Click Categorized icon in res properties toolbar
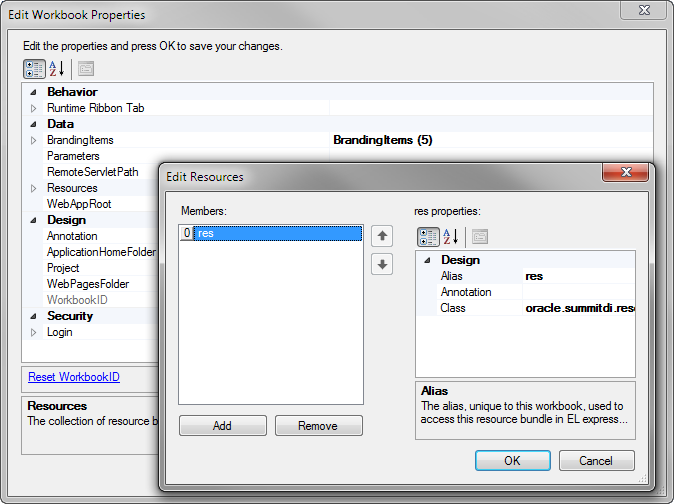This screenshot has width=674, height=504. 428,237
